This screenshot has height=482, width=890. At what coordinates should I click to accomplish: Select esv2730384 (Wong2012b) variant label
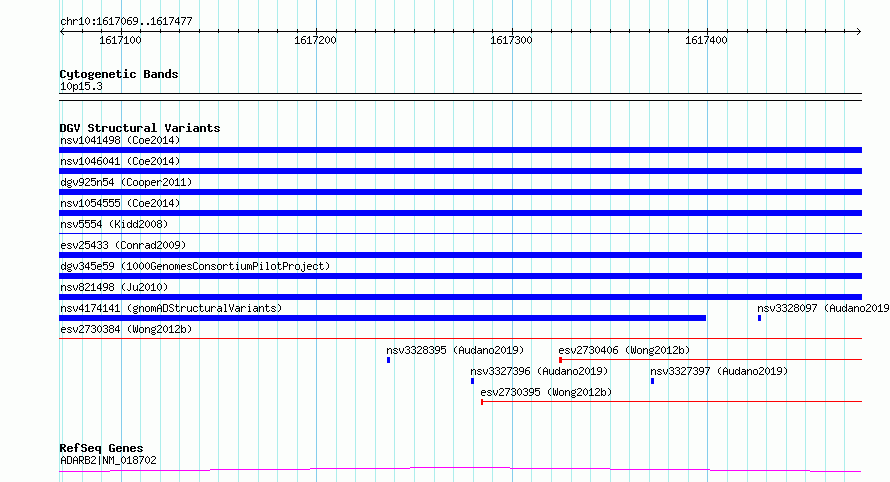126,329
